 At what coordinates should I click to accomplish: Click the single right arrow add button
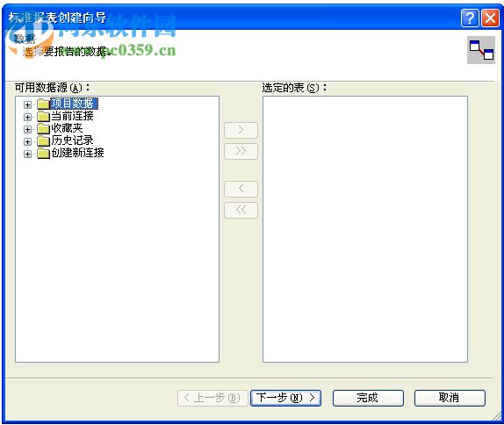pos(241,130)
